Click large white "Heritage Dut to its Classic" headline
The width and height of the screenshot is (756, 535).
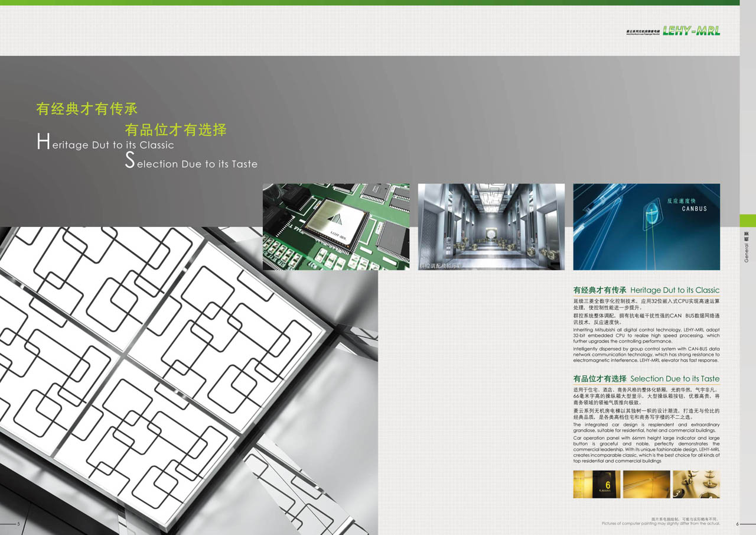click(105, 142)
